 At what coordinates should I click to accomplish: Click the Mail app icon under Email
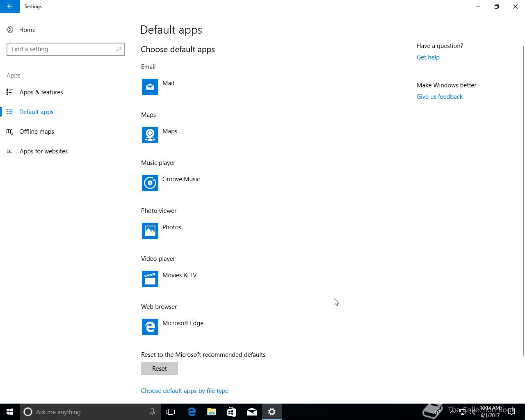point(150,87)
